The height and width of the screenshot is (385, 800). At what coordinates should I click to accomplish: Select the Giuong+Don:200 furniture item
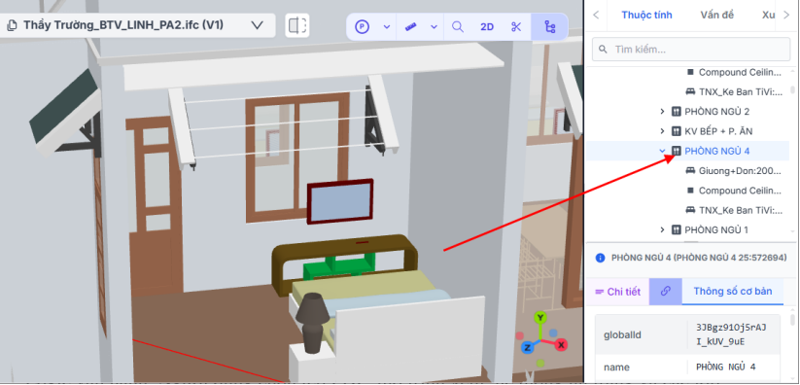point(740,171)
